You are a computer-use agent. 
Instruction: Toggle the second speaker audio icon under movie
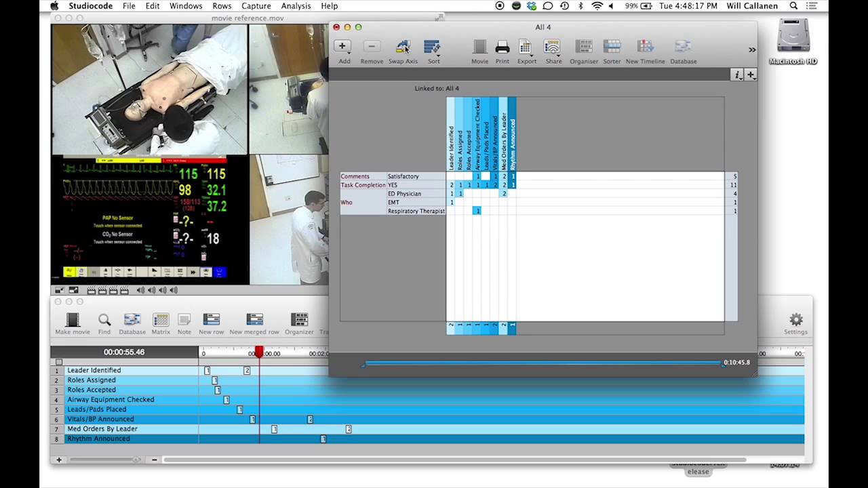[151, 290]
